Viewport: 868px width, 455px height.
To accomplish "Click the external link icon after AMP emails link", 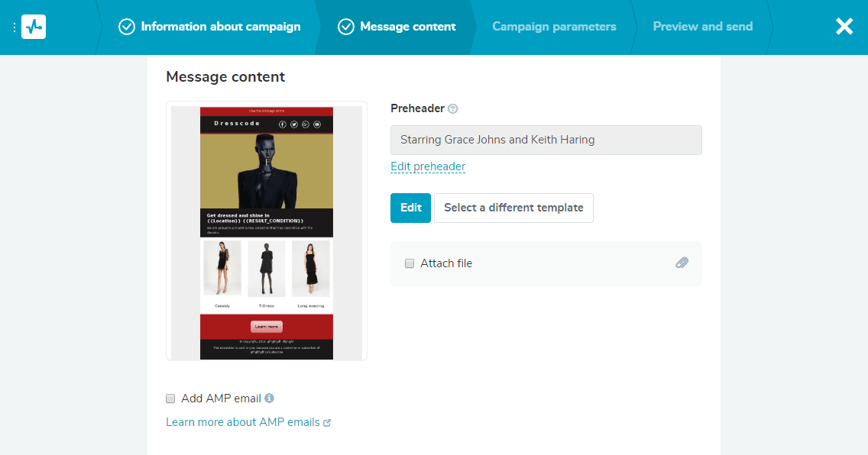I will (x=327, y=421).
